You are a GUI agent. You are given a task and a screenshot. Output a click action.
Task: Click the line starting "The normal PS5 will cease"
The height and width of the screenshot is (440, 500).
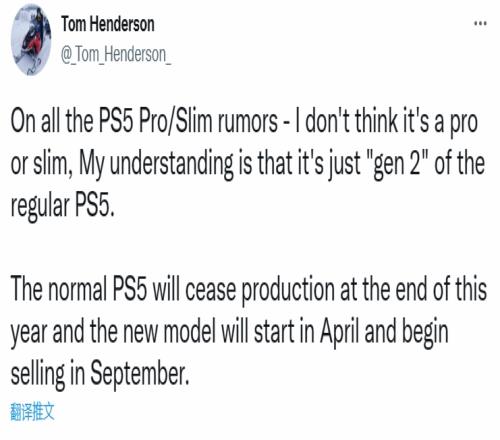[249, 289]
